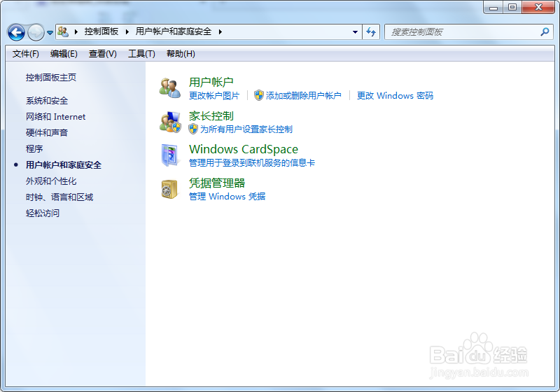Go to 控制面板主页 in sidebar
The height and width of the screenshot is (392, 560).
point(51,78)
